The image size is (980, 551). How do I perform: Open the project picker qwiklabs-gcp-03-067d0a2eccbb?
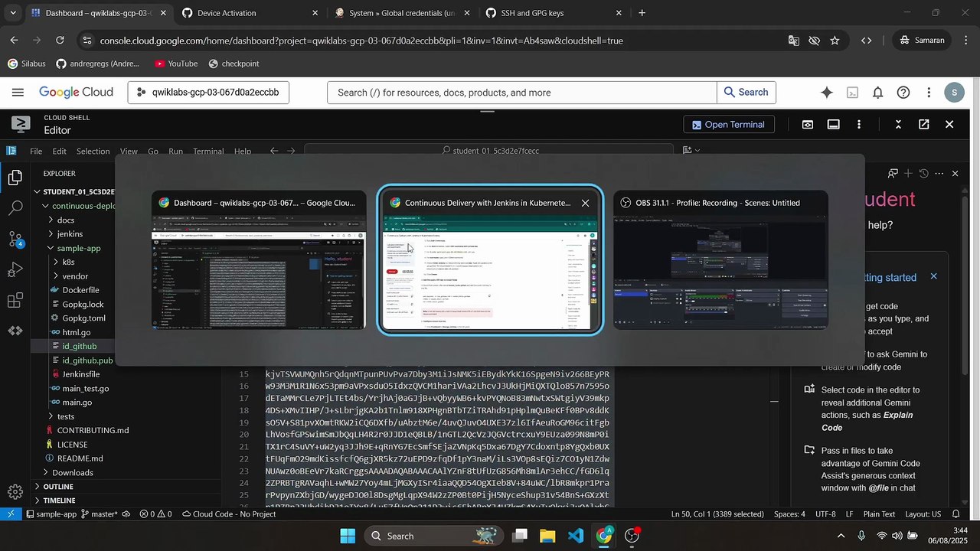pyautogui.click(x=208, y=93)
